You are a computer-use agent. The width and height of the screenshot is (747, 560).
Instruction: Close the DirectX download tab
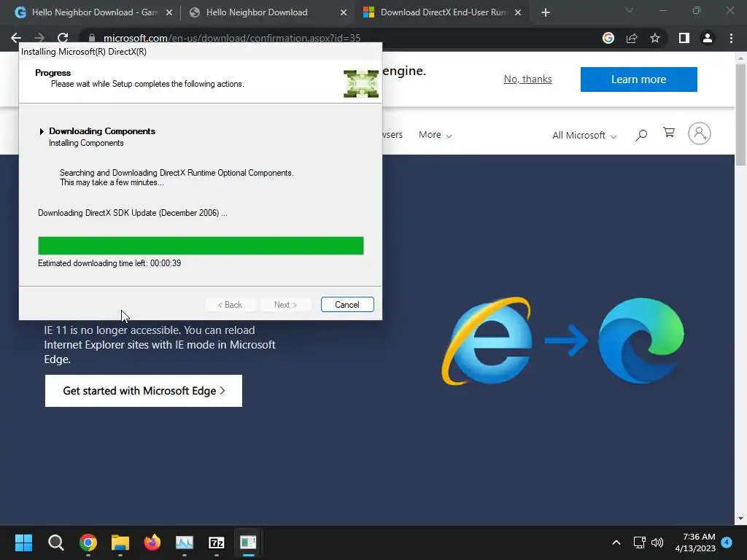click(x=518, y=13)
